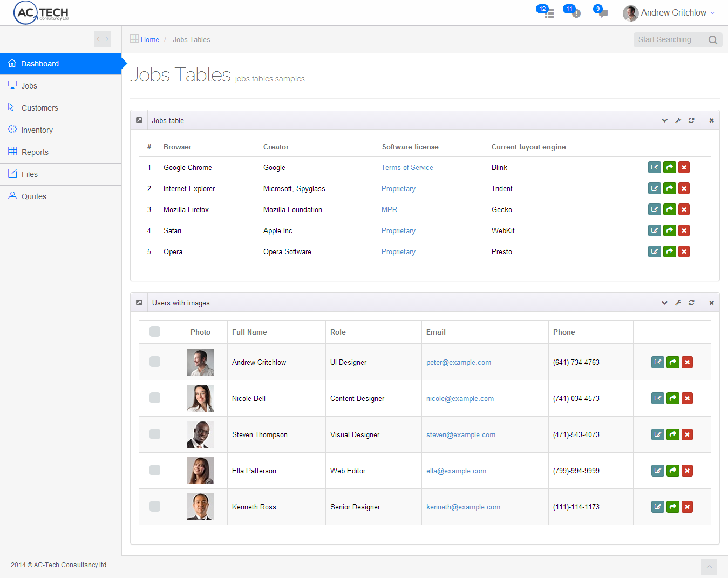This screenshot has width=728, height=578.
Task: Email ella@example.com link
Action: 457,471
